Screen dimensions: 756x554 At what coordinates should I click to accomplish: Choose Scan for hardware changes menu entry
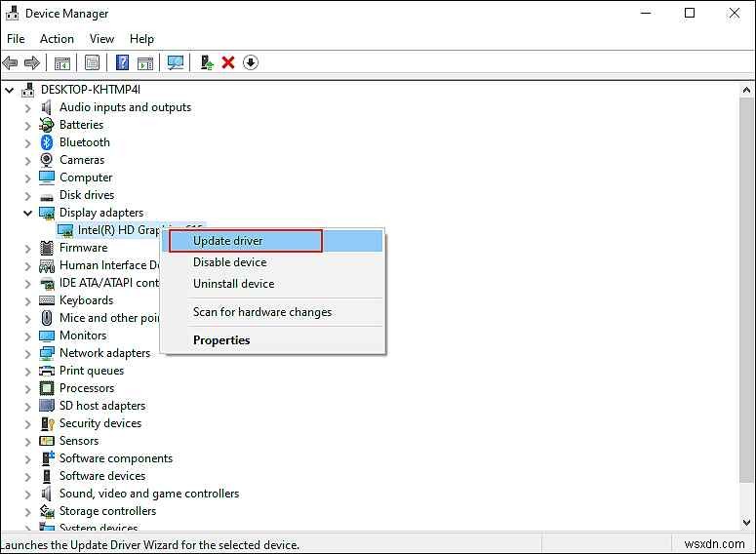click(272, 312)
